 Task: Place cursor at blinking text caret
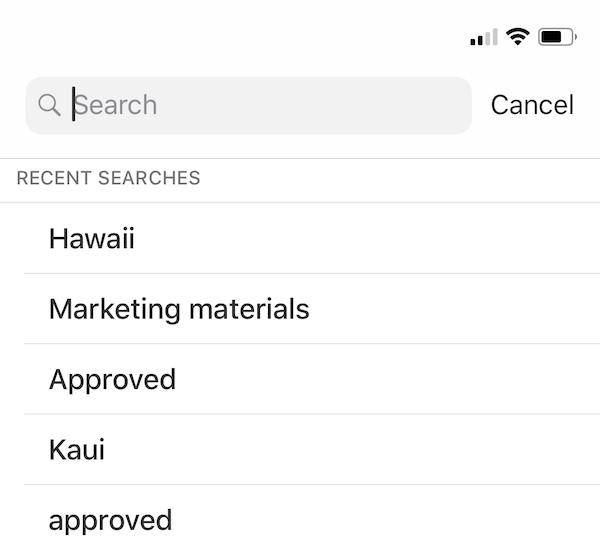coord(73,104)
